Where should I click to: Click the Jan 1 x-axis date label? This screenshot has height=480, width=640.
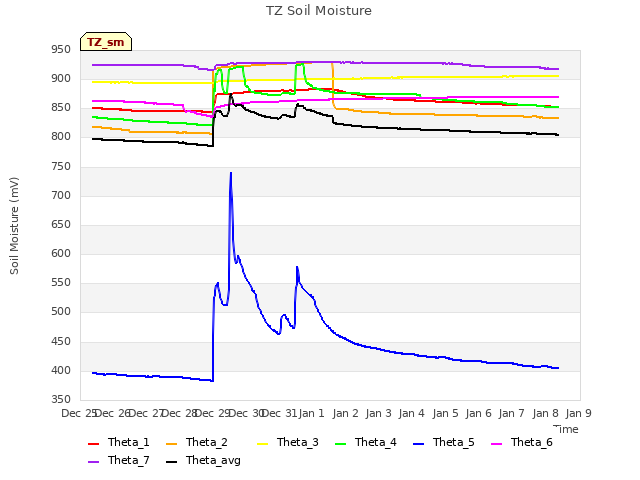[311, 413]
